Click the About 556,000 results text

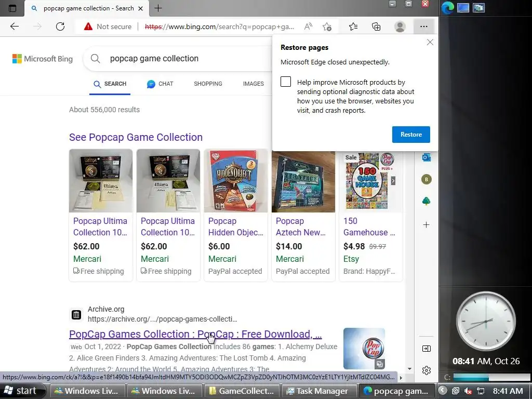(104, 110)
